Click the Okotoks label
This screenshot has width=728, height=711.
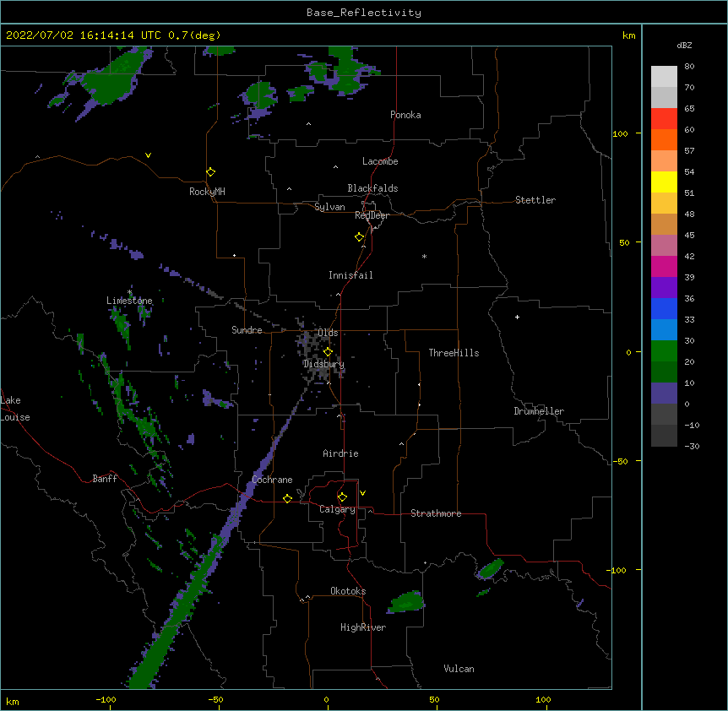348,591
